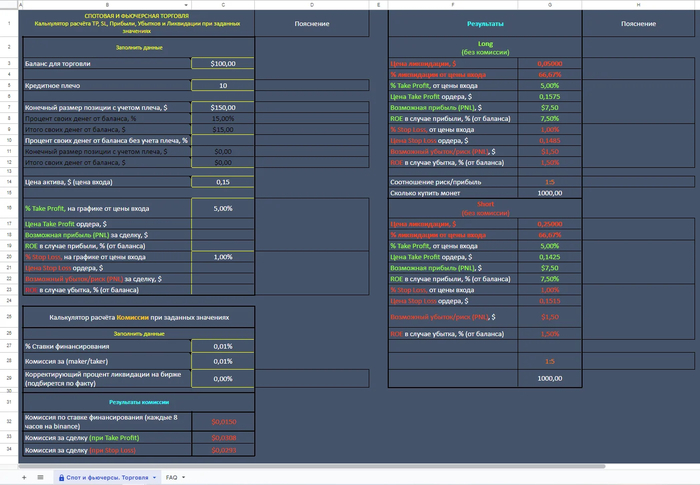Open dropdown arrow on Спот и фьючерсы tab
The width and height of the screenshot is (700, 485).
pyautogui.click(x=154, y=478)
